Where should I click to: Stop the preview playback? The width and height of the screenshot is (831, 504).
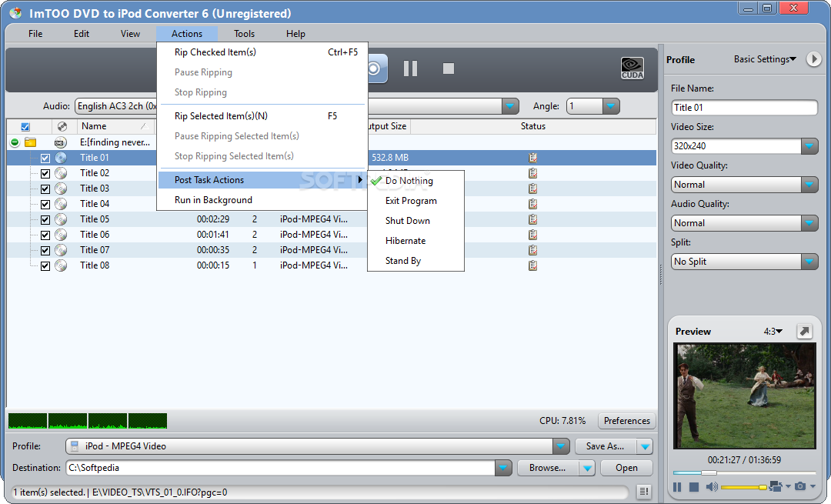pyautogui.click(x=694, y=486)
